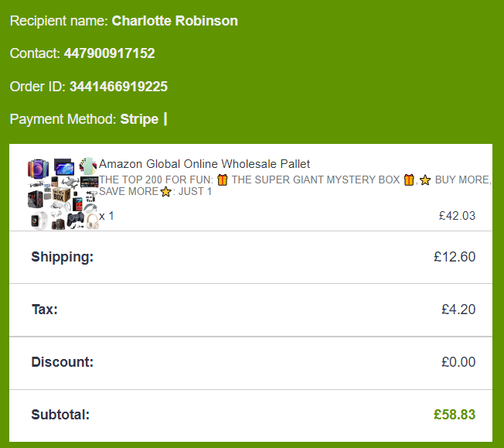
Task: Click the star icon after SAVE MORE
Action: pos(165,192)
